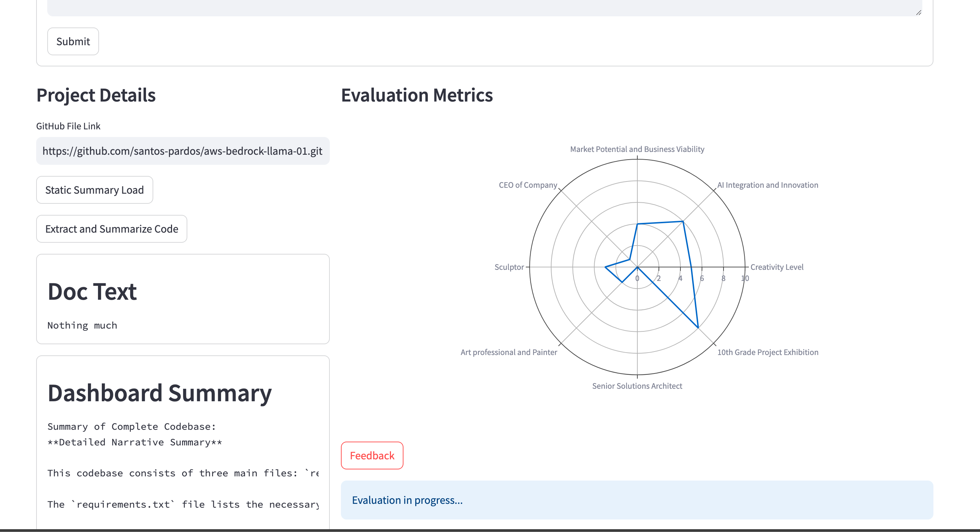Select the Creativity Level axis label
This screenshot has height=532, width=980.
[776, 267]
